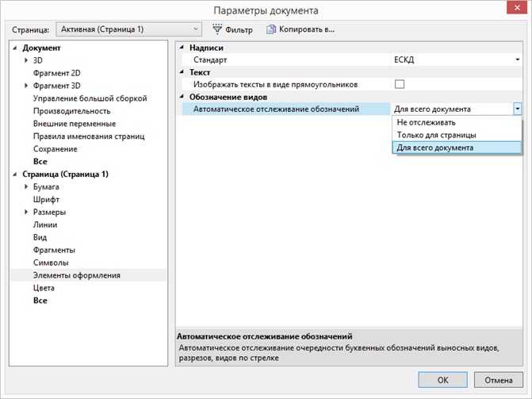Toggle the draw texts as rectangles checkbox
This screenshot has height=399, width=532.
(400, 84)
